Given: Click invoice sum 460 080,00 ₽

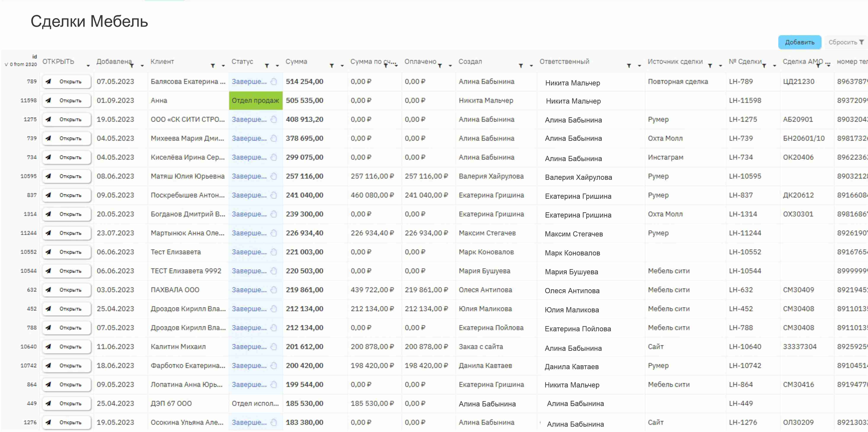Looking at the screenshot, I should tap(372, 195).
